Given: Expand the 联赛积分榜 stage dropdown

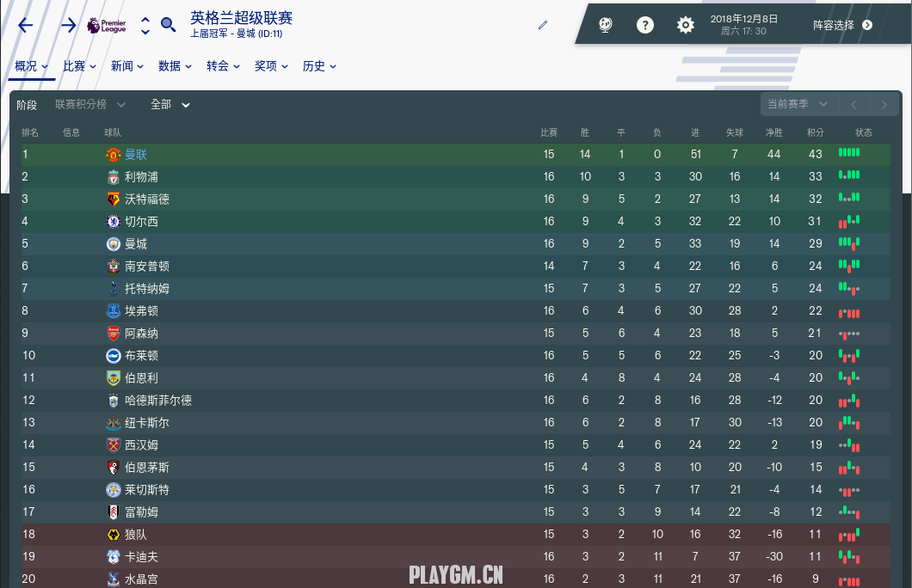Looking at the screenshot, I should (90, 105).
